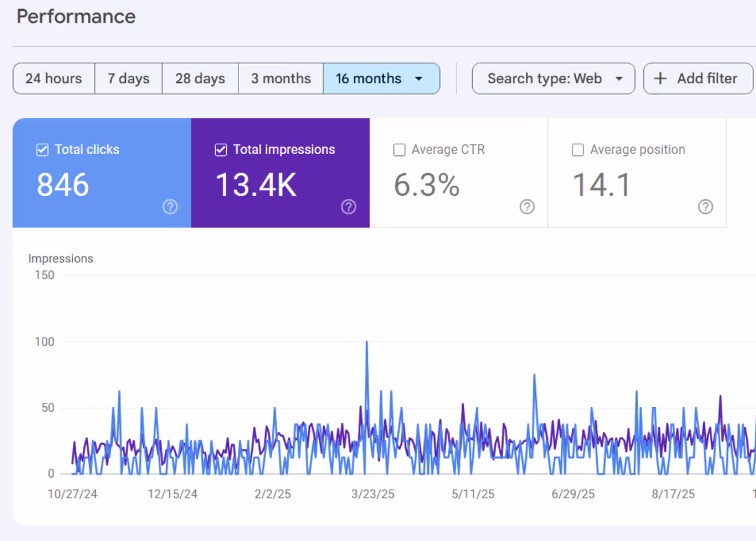
Task: Open help icon on Average CTR card
Action: coord(527,206)
